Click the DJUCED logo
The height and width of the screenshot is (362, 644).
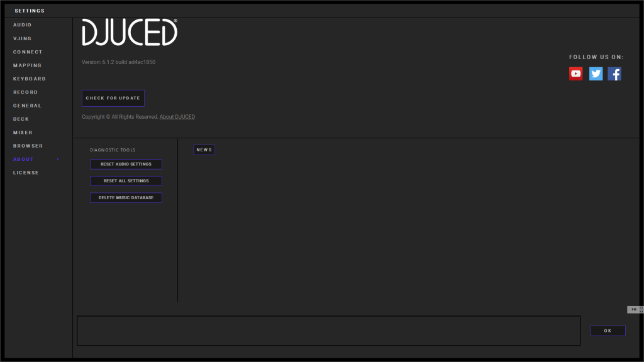(x=130, y=32)
